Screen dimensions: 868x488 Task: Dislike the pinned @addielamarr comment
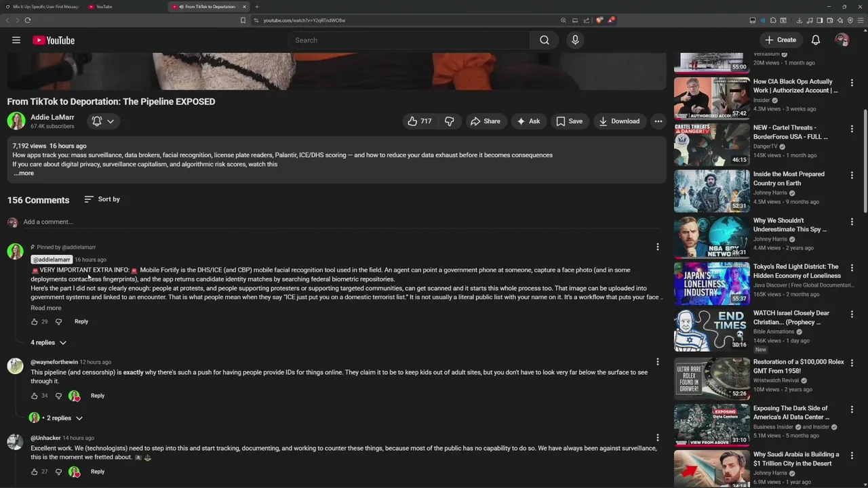[x=58, y=322]
